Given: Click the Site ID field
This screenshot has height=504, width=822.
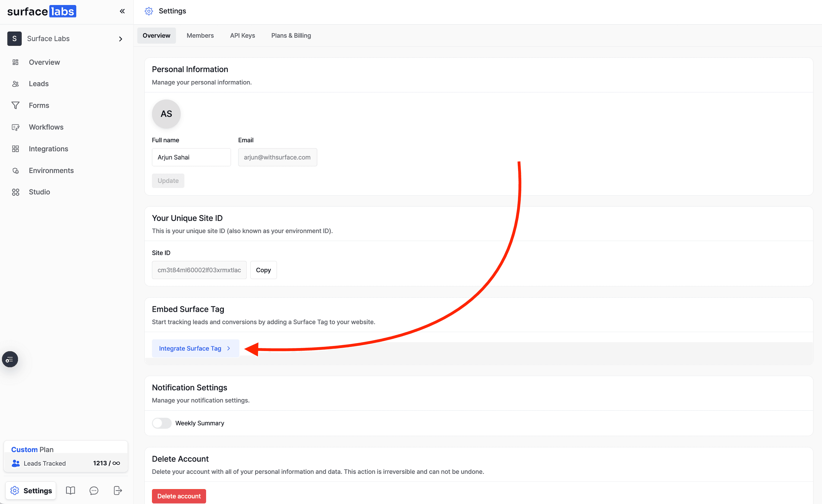Looking at the screenshot, I should [199, 270].
